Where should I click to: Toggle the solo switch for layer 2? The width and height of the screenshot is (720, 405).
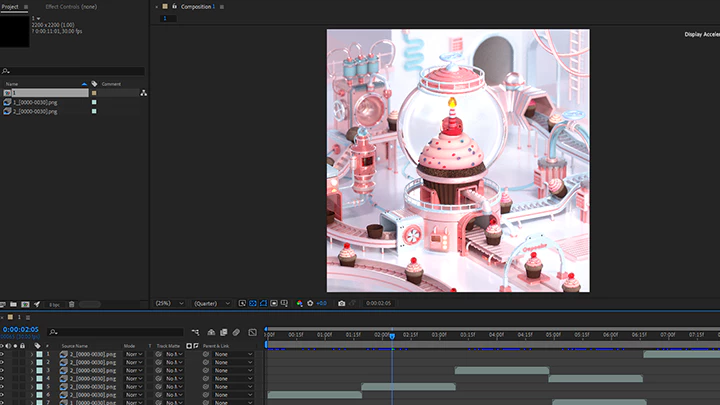point(15,362)
